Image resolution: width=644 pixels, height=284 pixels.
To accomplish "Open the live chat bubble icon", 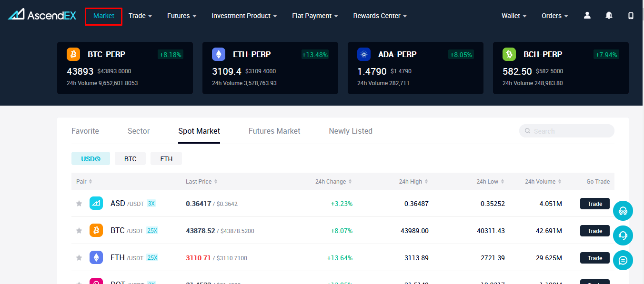I will click(x=623, y=260).
